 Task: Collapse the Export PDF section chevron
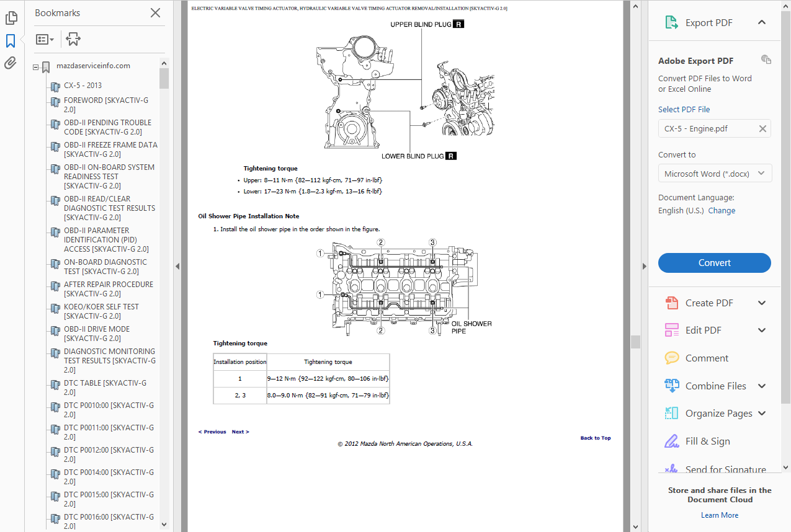[x=762, y=22]
